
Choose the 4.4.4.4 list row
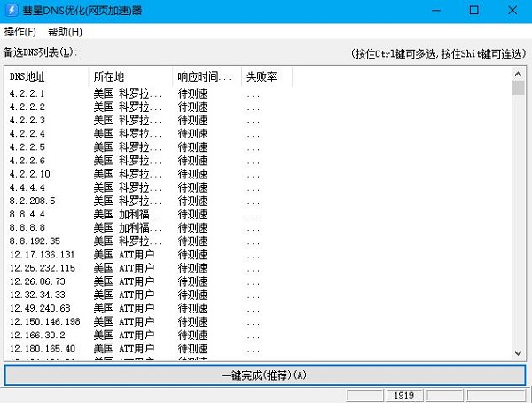26,187
